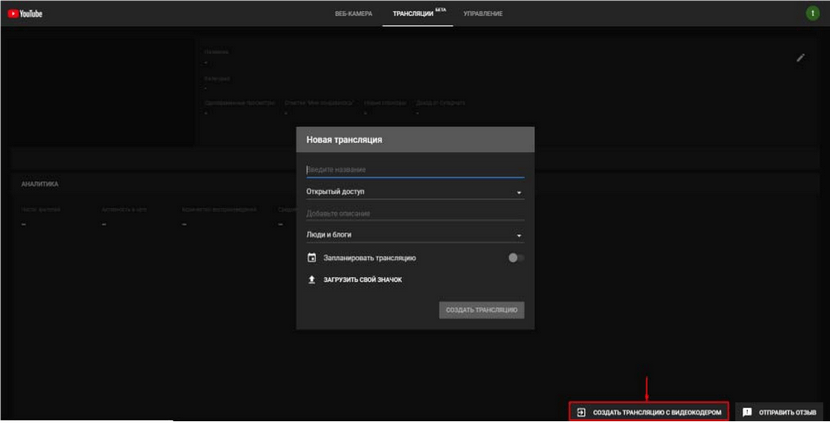
Task: Click the Отправить отзыв button
Action: point(779,412)
